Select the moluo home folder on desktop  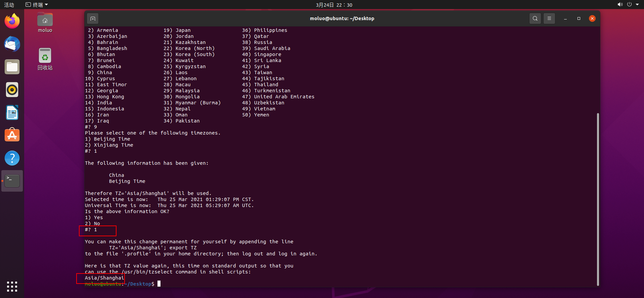45,22
